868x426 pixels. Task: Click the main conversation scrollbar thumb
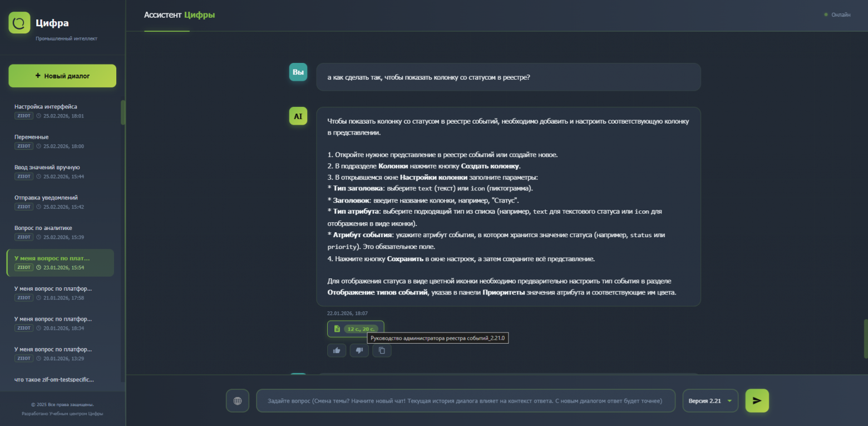point(866,339)
